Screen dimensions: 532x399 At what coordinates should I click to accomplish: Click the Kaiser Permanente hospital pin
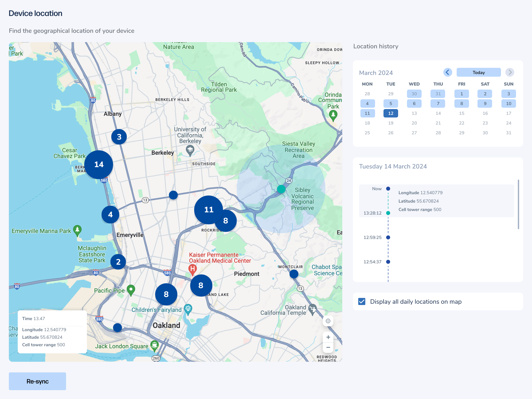coord(192,269)
